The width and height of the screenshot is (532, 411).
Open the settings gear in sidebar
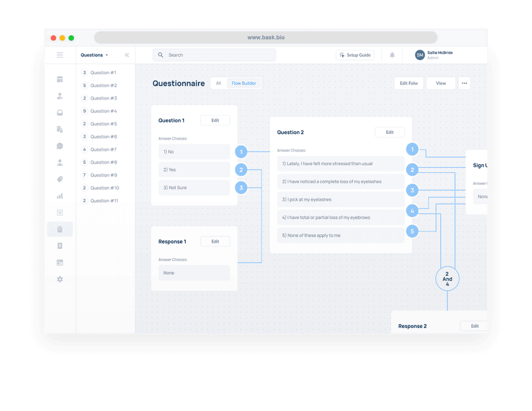pos(60,280)
